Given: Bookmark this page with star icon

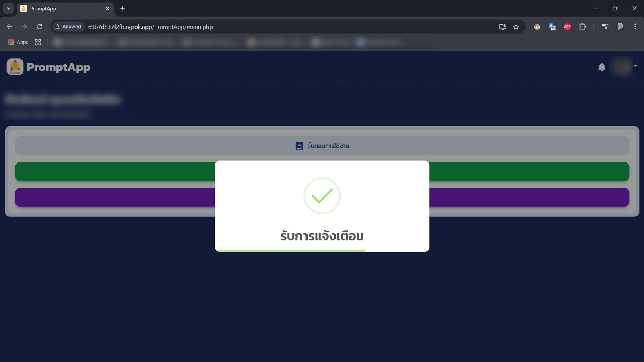Looking at the screenshot, I should [516, 27].
